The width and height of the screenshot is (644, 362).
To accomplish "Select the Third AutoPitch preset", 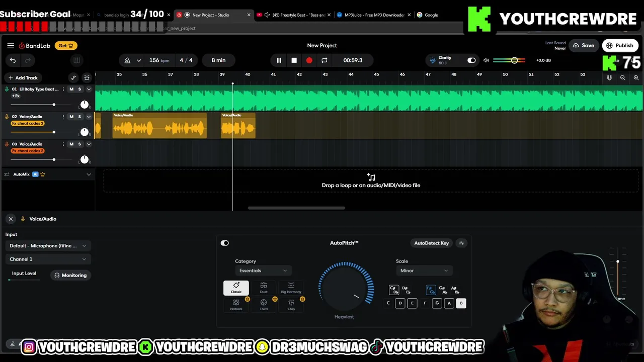I will coord(264,305).
